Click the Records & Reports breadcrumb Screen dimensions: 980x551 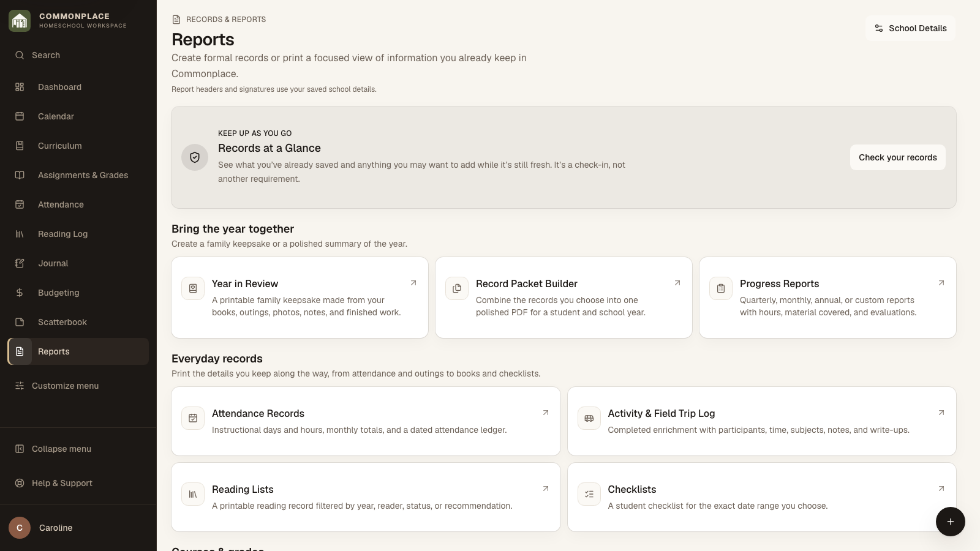pos(219,20)
